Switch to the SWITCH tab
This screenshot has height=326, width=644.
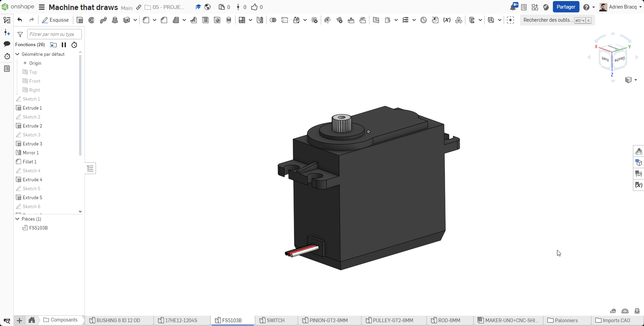click(x=275, y=320)
